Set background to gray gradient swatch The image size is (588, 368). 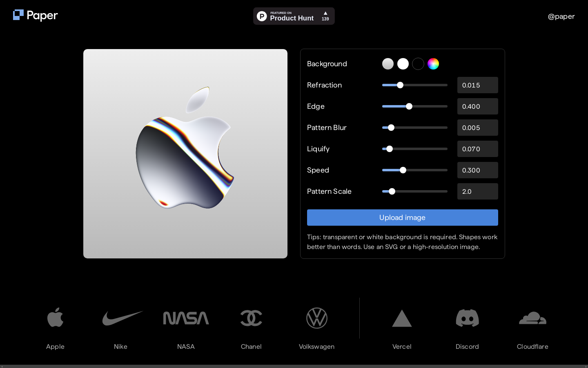(x=388, y=64)
